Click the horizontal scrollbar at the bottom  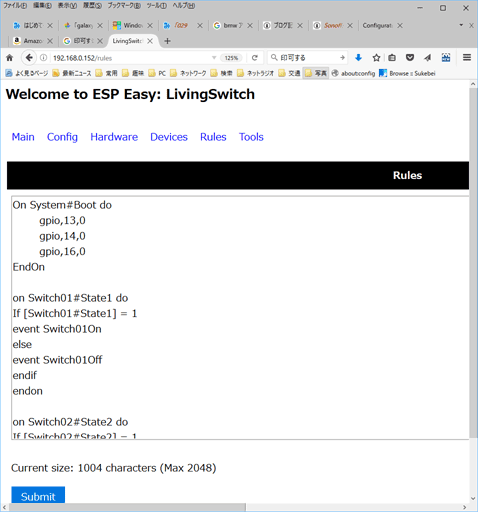[127, 507]
